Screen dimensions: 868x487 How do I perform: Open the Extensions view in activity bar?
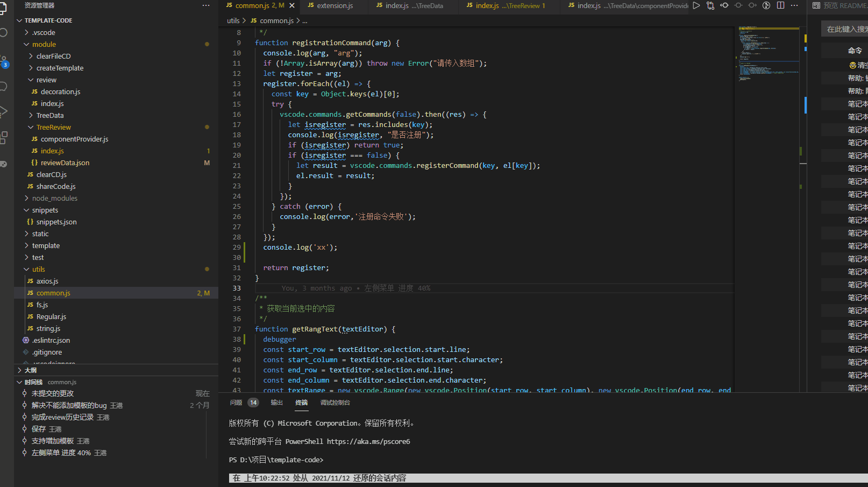tap(3, 137)
